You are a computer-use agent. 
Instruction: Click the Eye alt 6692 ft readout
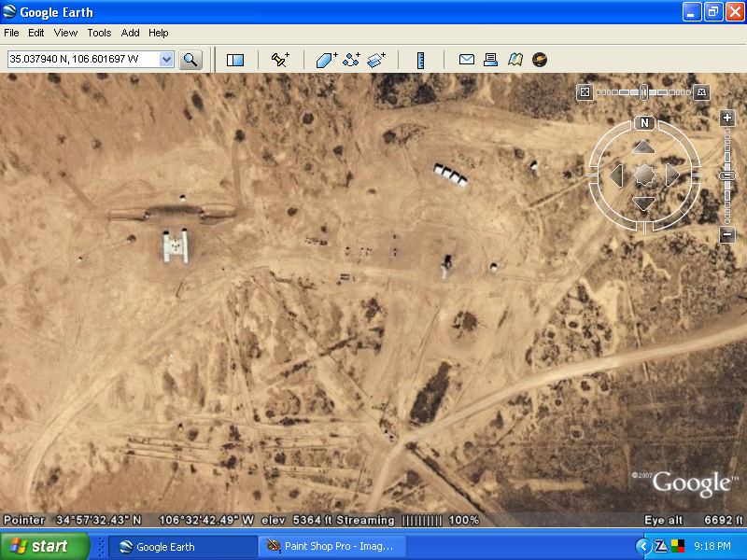693,520
